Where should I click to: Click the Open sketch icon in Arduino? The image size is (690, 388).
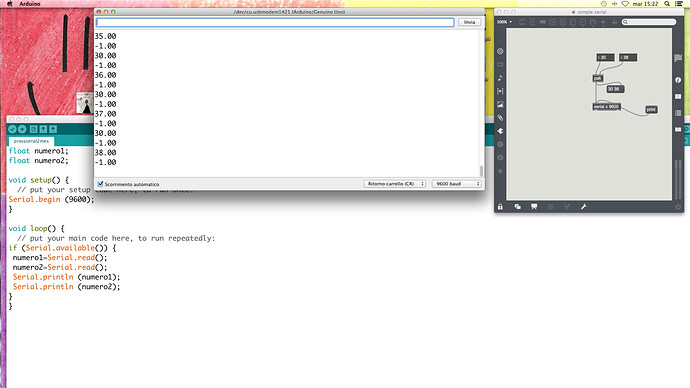(x=43, y=129)
